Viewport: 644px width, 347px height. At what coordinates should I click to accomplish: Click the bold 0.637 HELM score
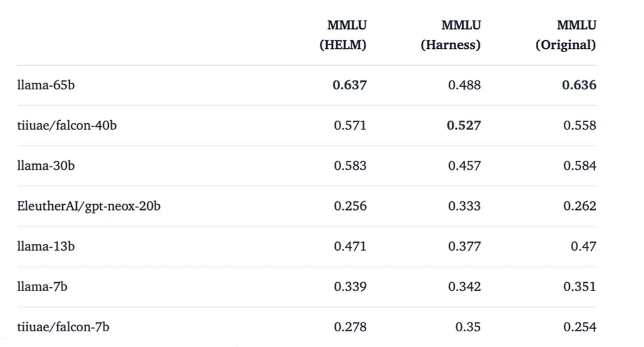[x=350, y=85]
